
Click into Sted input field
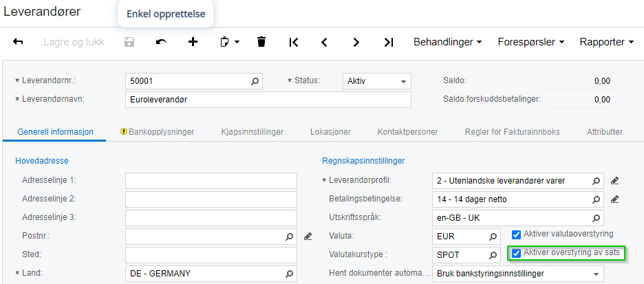click(x=211, y=255)
